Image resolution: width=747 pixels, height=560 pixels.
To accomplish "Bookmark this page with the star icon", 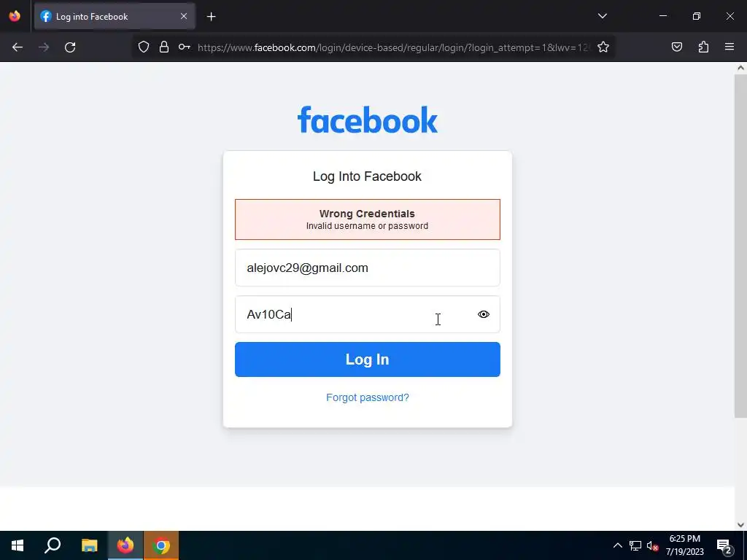I will click(603, 47).
